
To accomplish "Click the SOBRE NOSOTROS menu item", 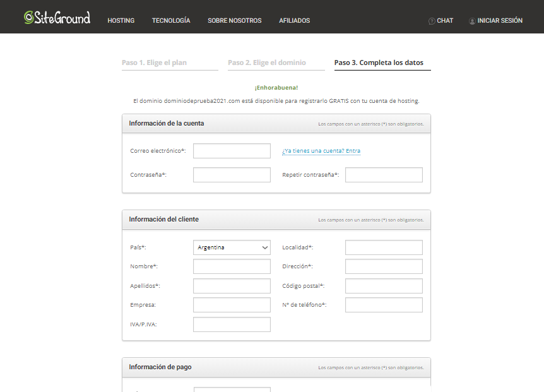I will coord(234,20).
